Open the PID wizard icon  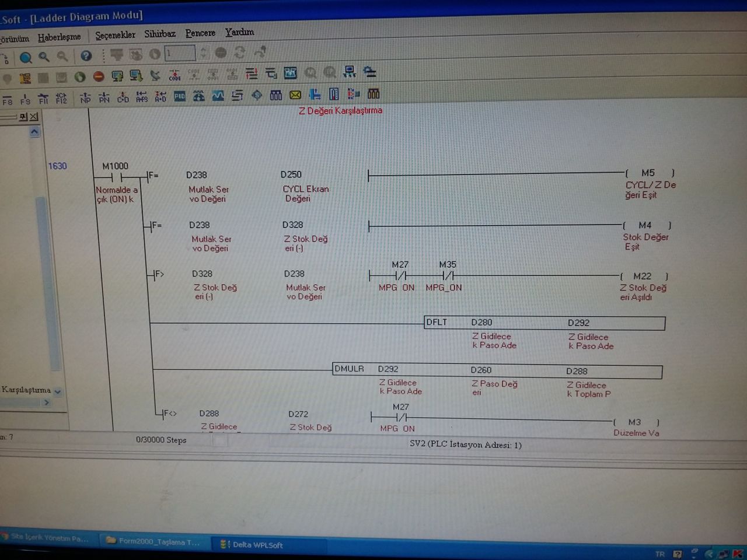180,96
